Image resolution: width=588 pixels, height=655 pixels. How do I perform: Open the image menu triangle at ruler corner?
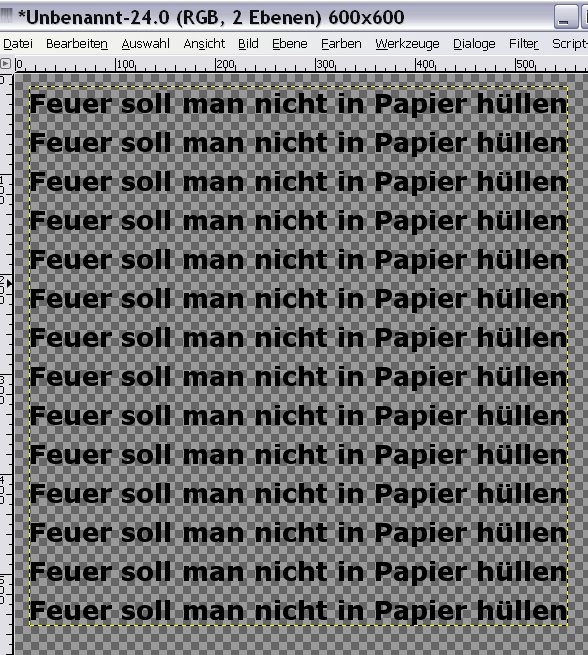5,64
